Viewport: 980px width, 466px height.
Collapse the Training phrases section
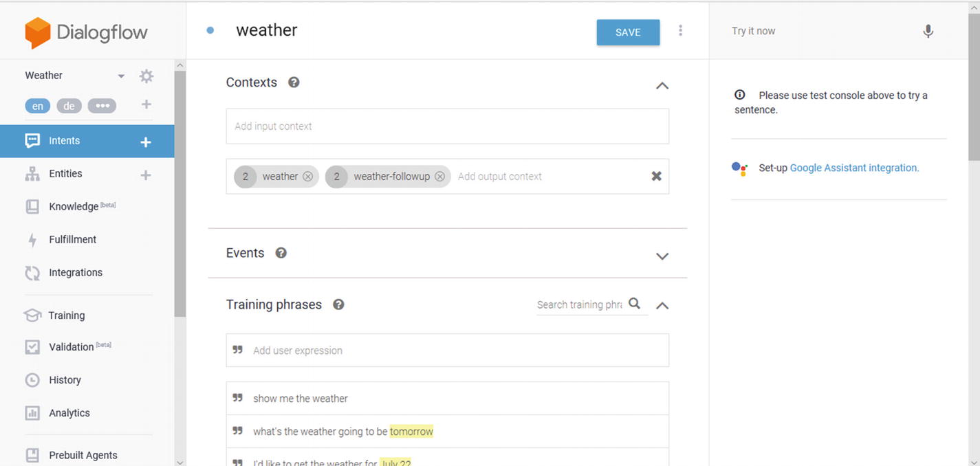(662, 306)
